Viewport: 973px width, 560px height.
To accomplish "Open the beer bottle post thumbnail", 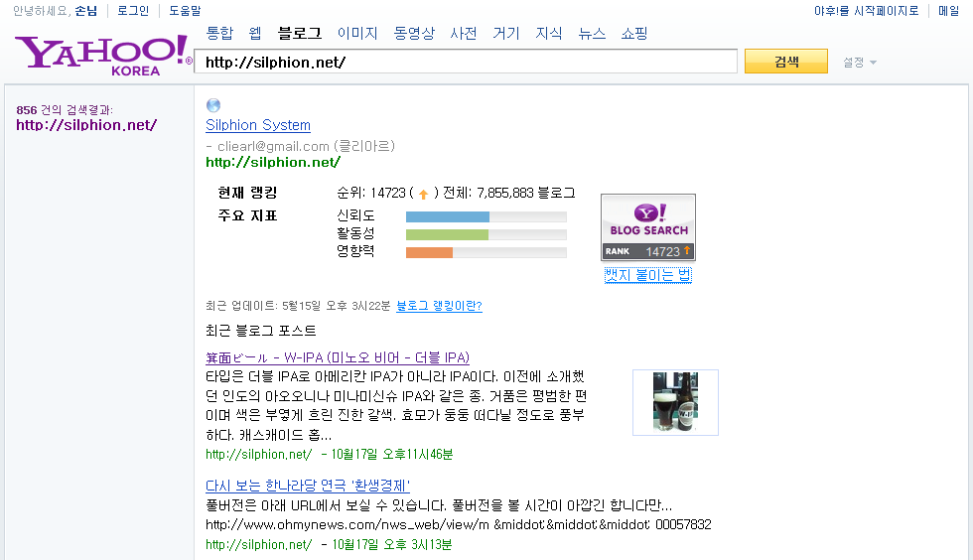I will 675,402.
